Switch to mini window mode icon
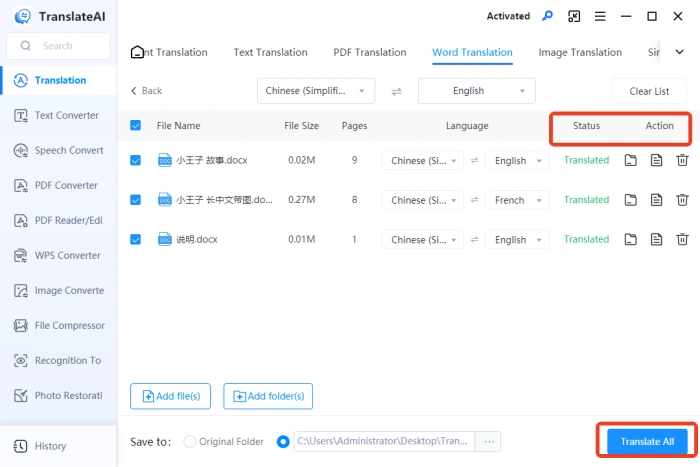Screen dimensions: 700x467 [x=574, y=17]
